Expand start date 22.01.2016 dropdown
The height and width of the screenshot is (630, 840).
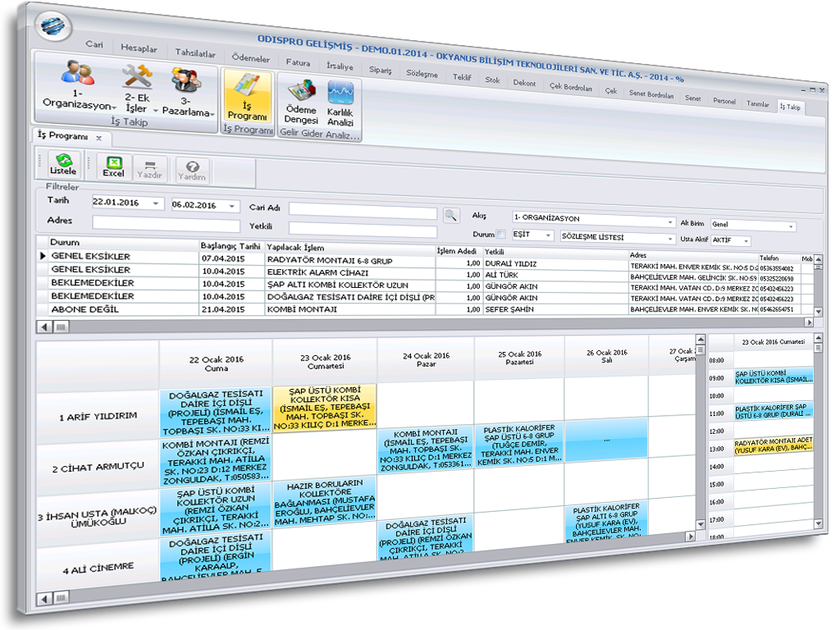pos(155,203)
